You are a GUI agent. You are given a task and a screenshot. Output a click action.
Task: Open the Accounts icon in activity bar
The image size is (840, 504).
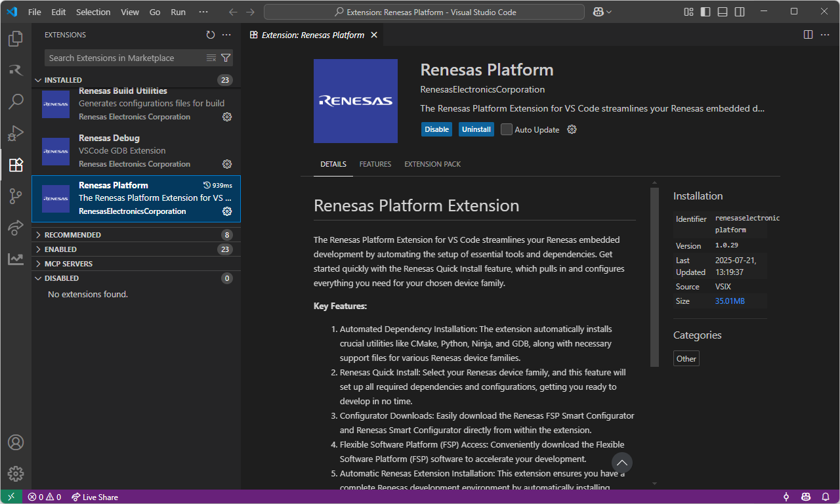16,442
